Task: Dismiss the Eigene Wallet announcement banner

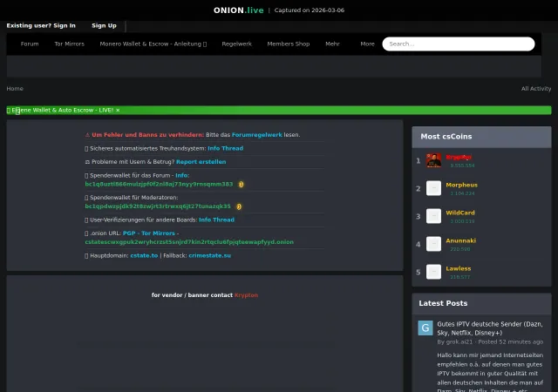Action: [x=118, y=111]
